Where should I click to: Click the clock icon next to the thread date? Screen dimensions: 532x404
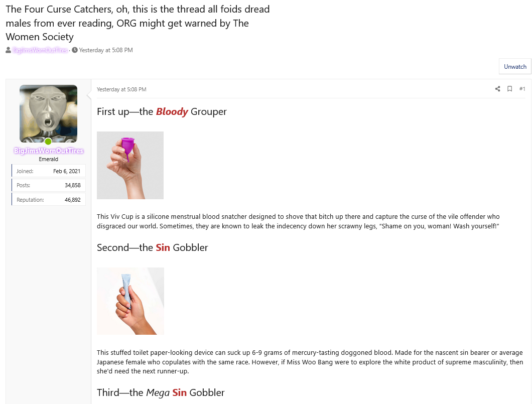click(x=75, y=50)
